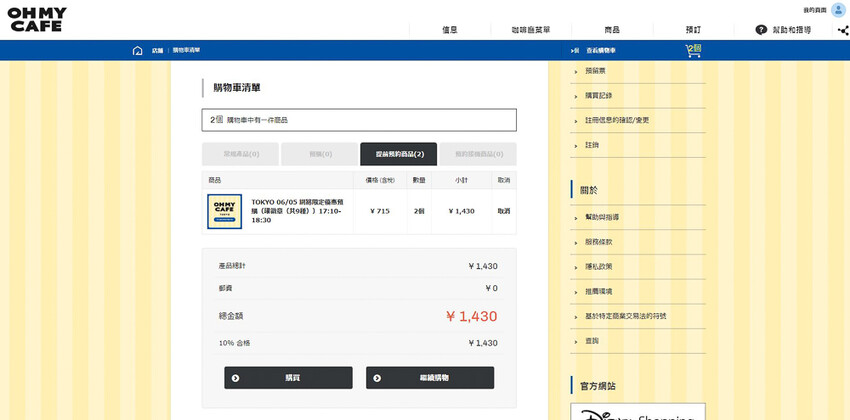Click the share icon in the header
This screenshot has height=420, width=850.
click(843, 30)
